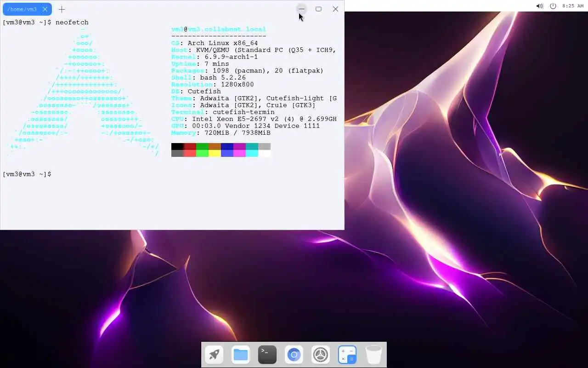Viewport: 588px width, 368px height.
Task: Click the black color block in palette
Action: (177, 147)
